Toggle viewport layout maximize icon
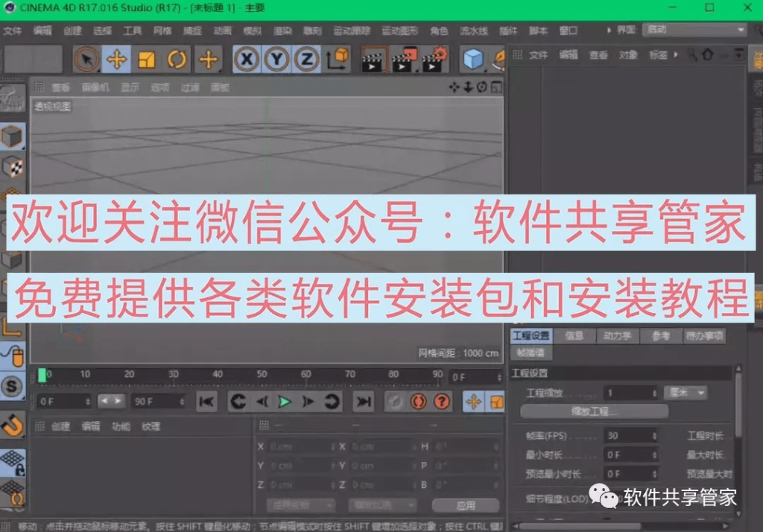Viewport: 763px width, 532px height. 496,87
